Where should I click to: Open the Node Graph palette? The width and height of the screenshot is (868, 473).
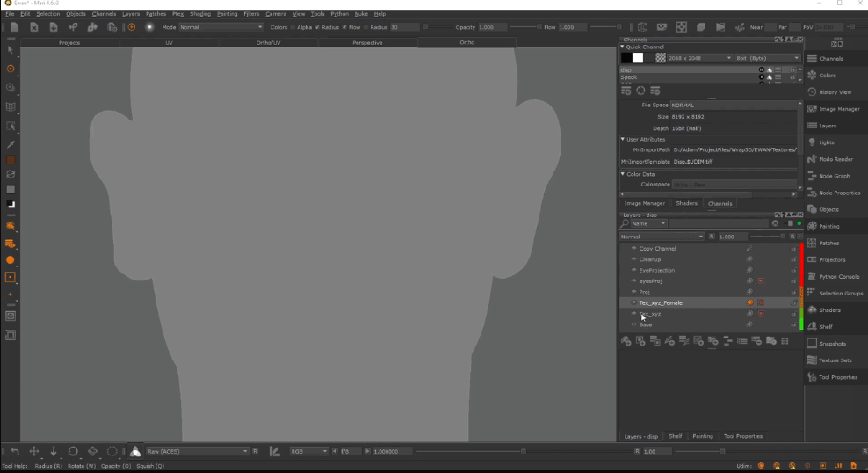pos(835,176)
